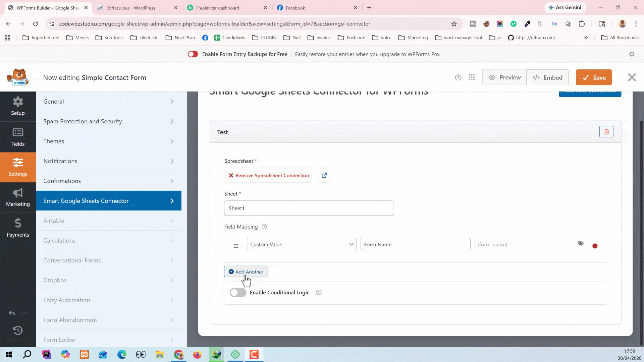The width and height of the screenshot is (644, 362).
Task: Open Dropbox settings section
Action: (x=109, y=280)
